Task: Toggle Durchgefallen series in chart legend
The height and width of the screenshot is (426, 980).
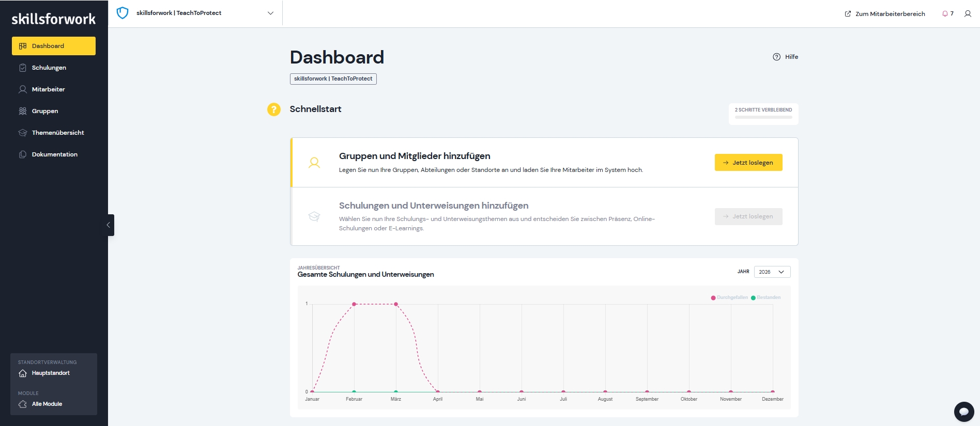Action: click(729, 298)
